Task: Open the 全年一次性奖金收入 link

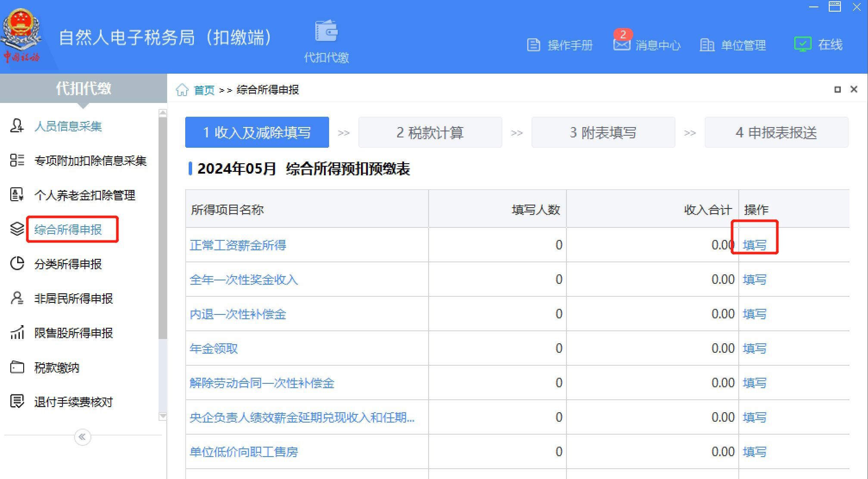Action: tap(244, 280)
